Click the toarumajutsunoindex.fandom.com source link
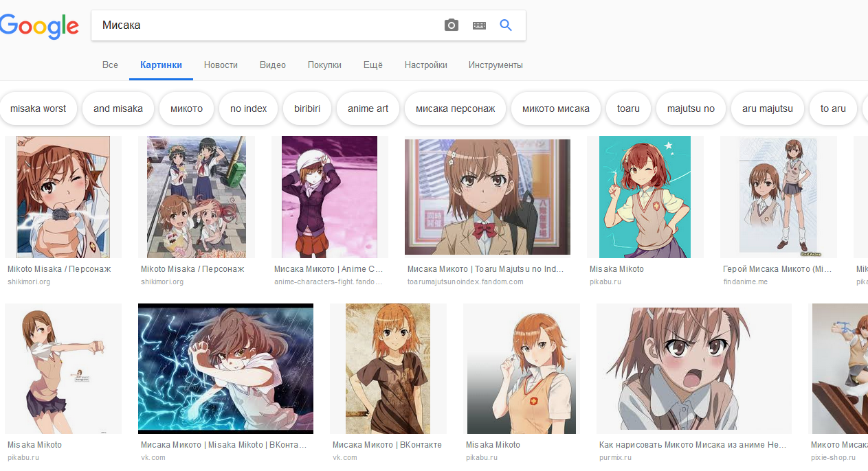Image resolution: width=868 pixels, height=471 pixels. coord(465,282)
